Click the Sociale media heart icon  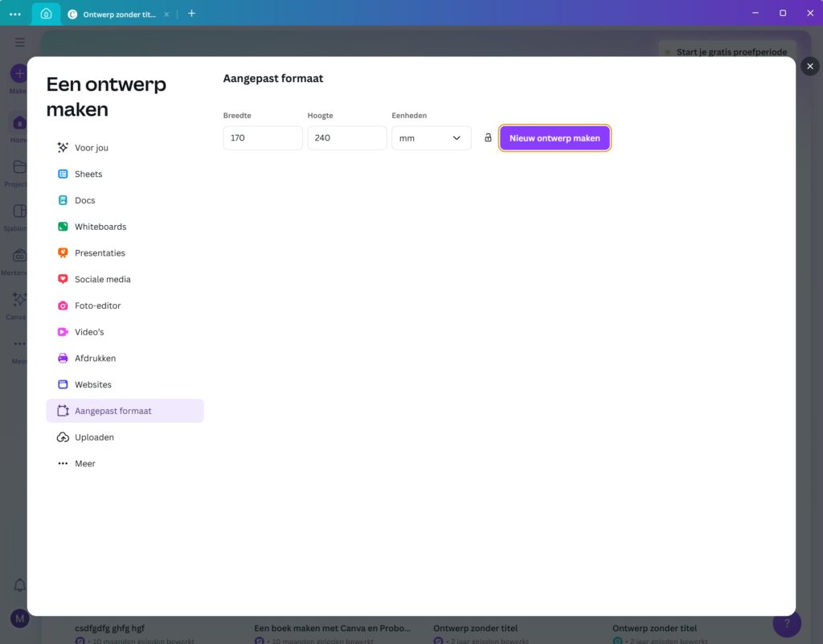pos(63,279)
